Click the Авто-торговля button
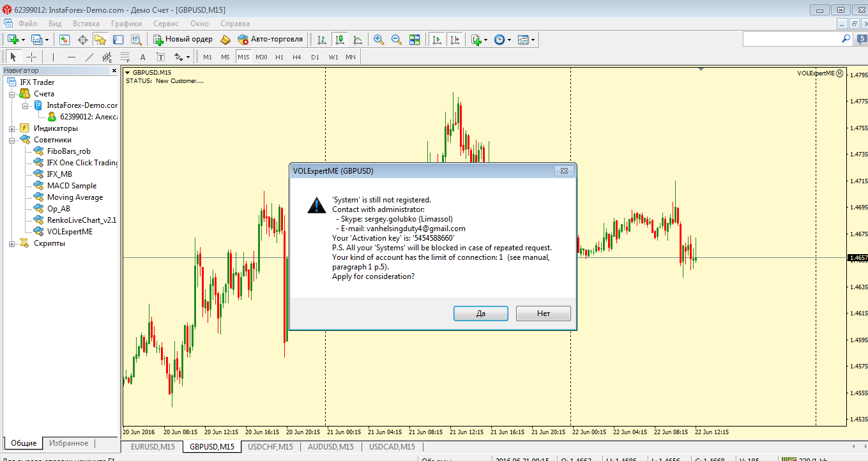This screenshot has width=868, height=461. 270,40
